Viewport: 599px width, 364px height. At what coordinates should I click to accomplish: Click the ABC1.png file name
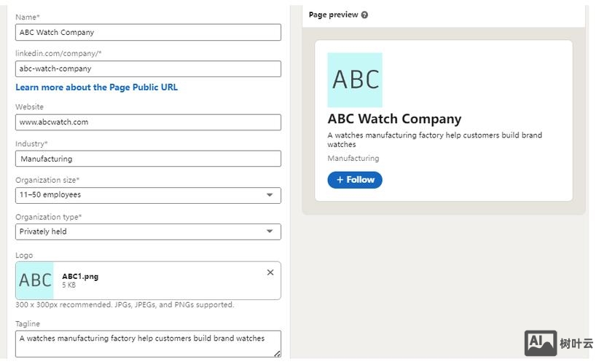[x=80, y=277]
